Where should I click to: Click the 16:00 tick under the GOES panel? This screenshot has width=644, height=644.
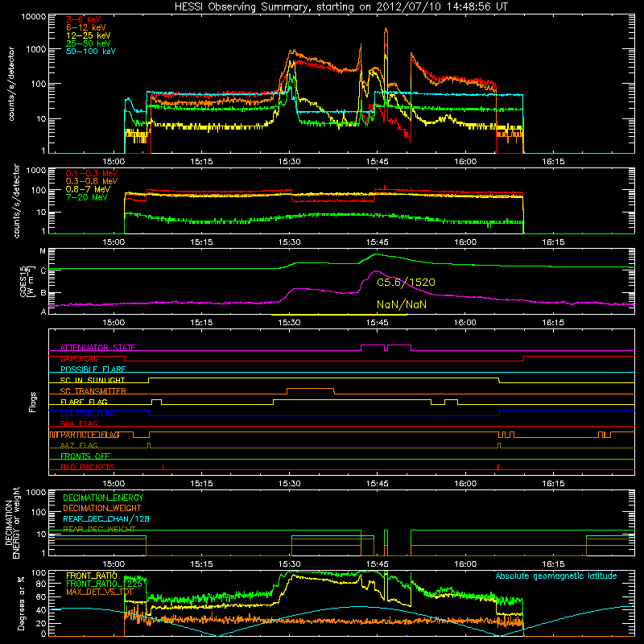point(465,323)
